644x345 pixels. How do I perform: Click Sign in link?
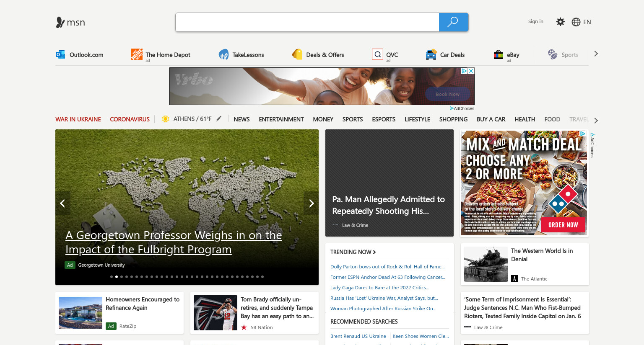click(535, 21)
